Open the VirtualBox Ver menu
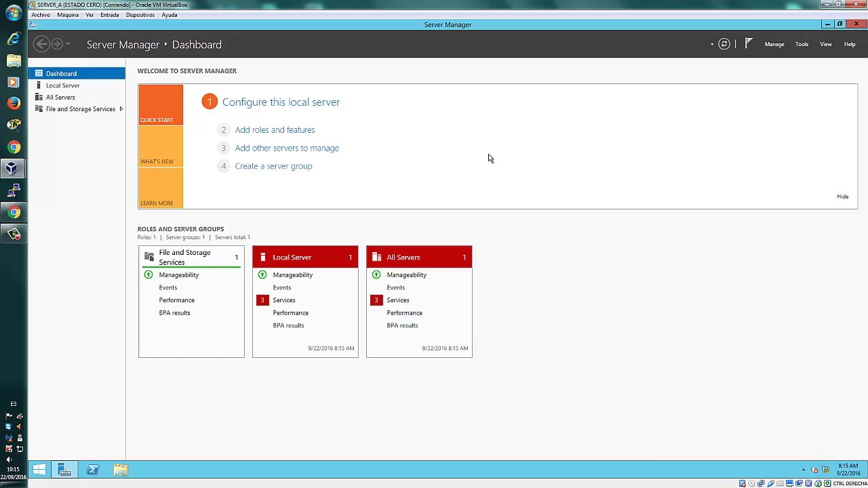The width and height of the screenshot is (868, 488). click(x=90, y=15)
